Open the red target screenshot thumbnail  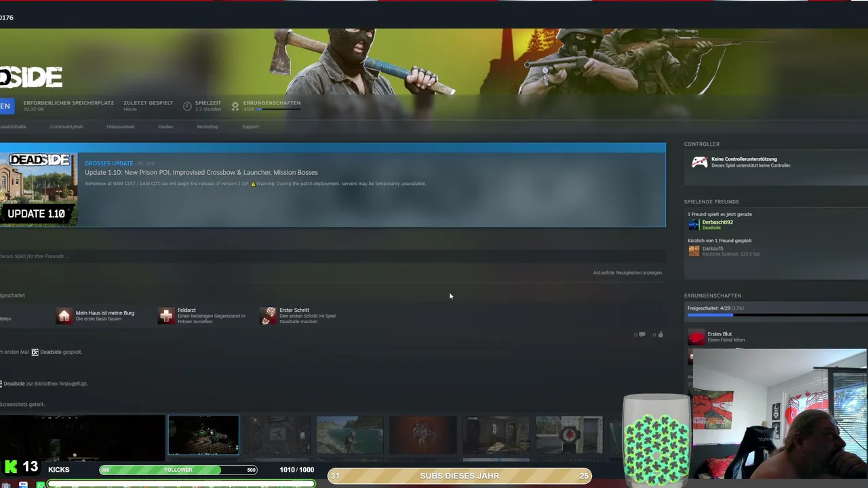tap(569, 434)
